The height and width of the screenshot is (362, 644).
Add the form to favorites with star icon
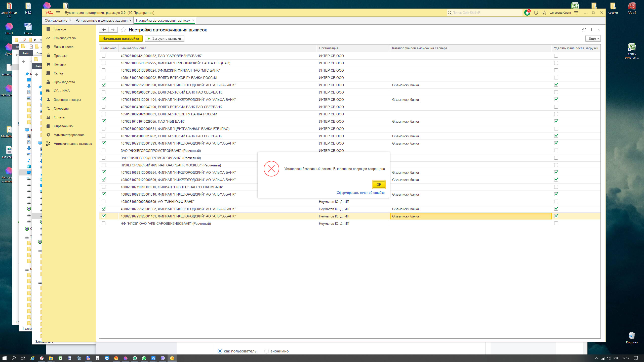(123, 30)
